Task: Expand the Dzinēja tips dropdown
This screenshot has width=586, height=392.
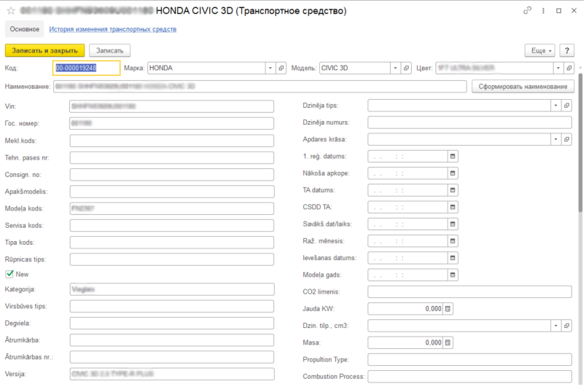Action: (555, 106)
